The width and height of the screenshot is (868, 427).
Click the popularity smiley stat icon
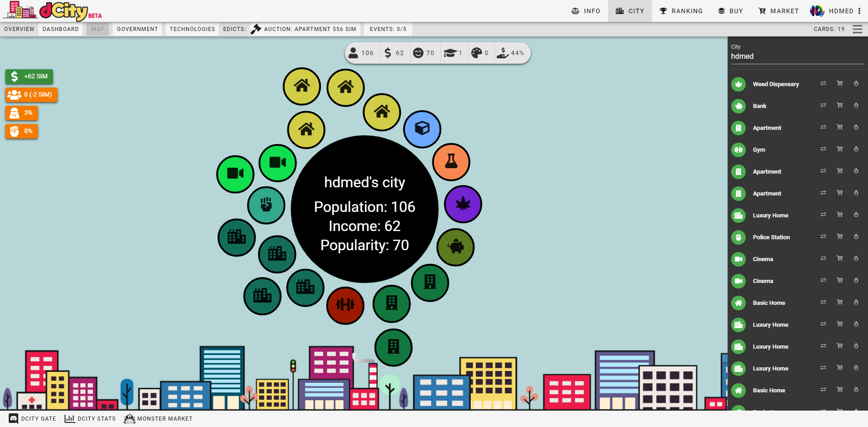(418, 53)
